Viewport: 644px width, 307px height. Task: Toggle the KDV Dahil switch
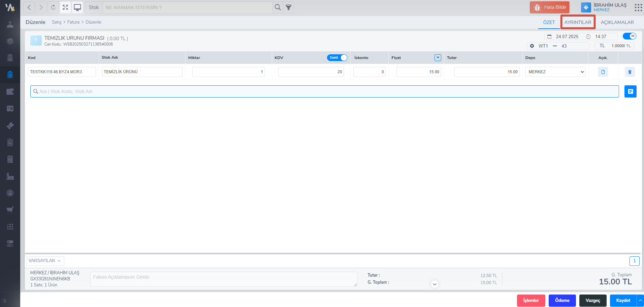[x=337, y=58]
